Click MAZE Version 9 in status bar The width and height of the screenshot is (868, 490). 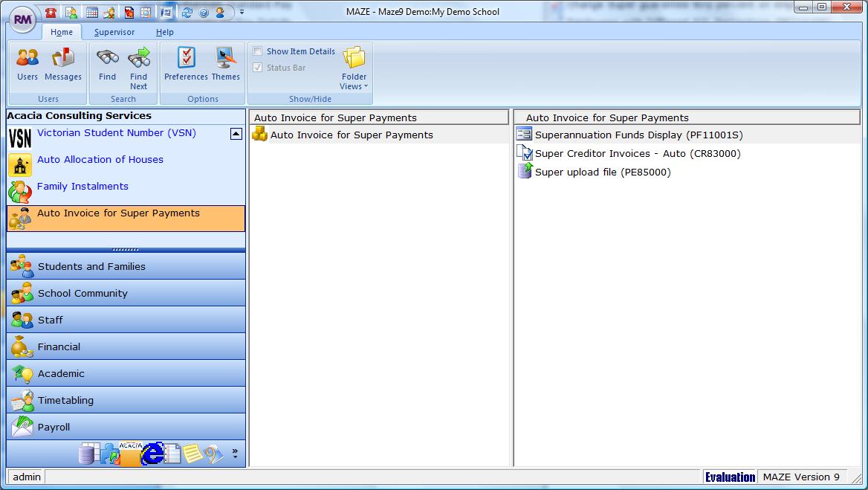[x=801, y=477]
